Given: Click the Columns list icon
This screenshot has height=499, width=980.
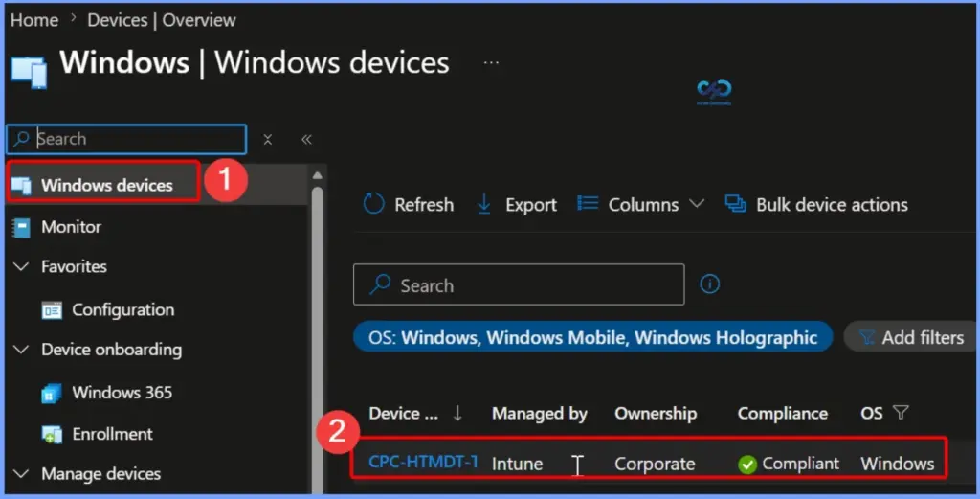Looking at the screenshot, I should click(x=588, y=203).
